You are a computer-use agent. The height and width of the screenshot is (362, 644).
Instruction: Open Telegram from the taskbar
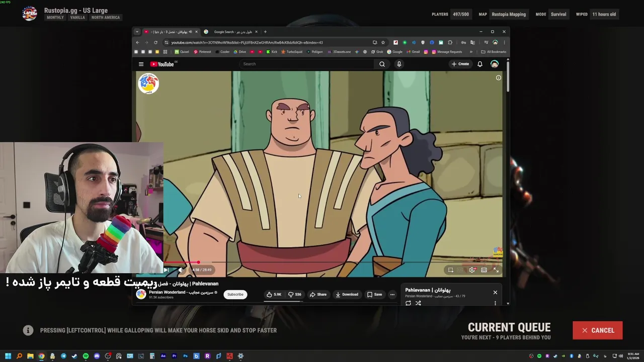pos(63,356)
